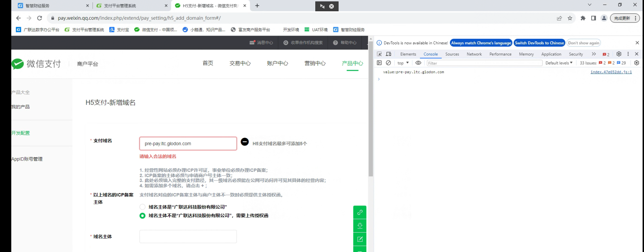Image resolution: width=644 pixels, height=252 pixels.
Task: Clear the console with the ban icon
Action: click(x=389, y=63)
